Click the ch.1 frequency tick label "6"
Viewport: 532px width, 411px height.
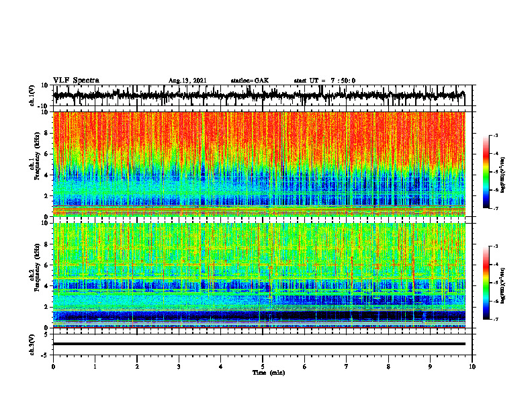click(46, 154)
